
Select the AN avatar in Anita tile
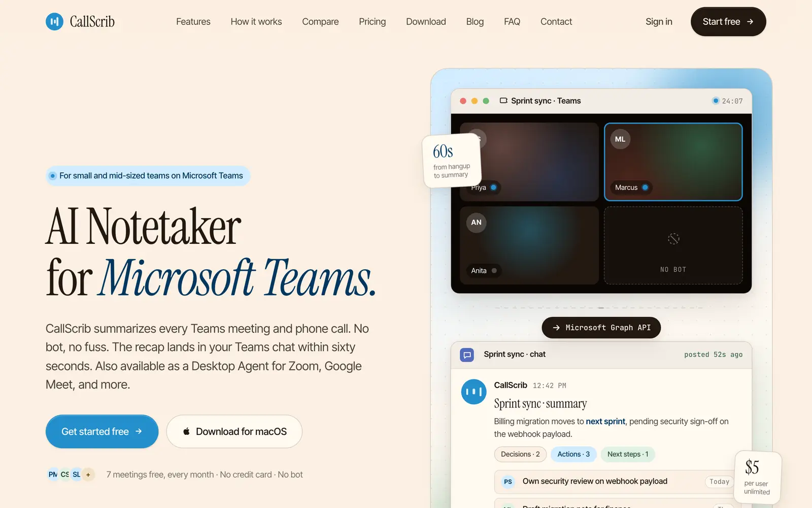(x=476, y=223)
